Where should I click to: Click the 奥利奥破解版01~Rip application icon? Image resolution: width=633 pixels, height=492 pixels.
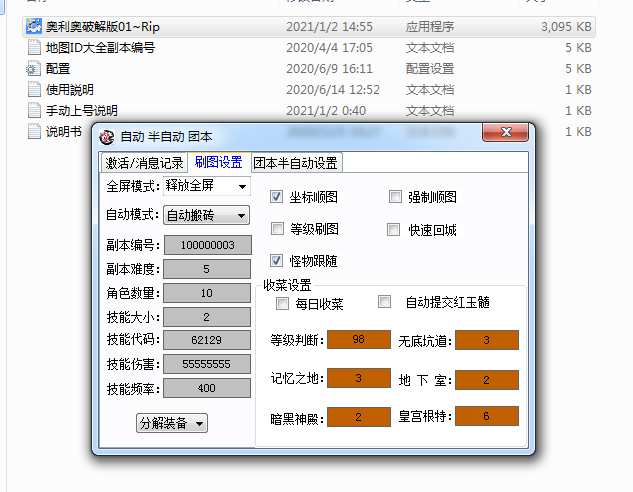[34, 27]
